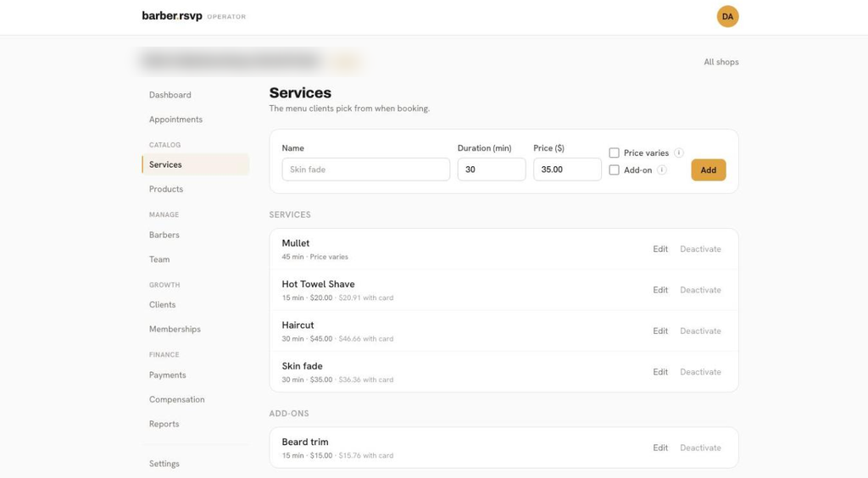868x478 pixels.
Task: Edit the Hot Towel Shave service
Action: click(659, 290)
